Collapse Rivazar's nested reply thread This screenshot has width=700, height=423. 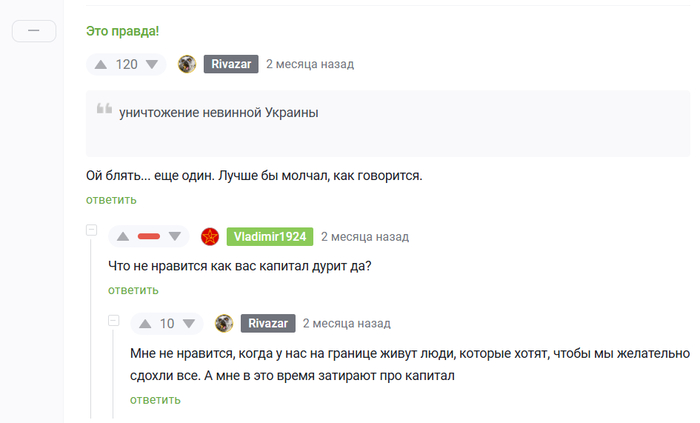113,320
